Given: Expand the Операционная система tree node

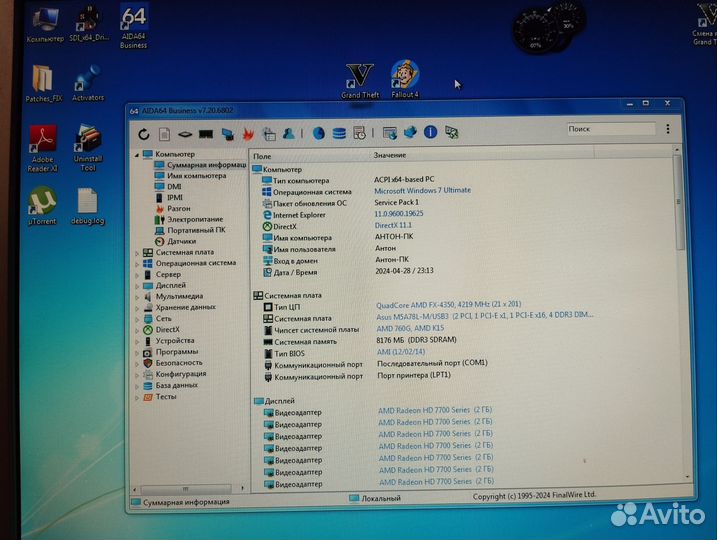Looking at the screenshot, I should tap(138, 264).
